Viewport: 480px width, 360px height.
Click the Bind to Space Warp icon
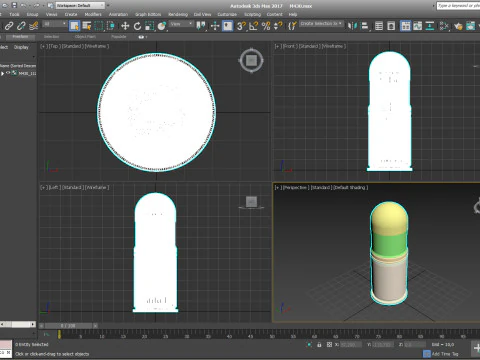[33, 26]
